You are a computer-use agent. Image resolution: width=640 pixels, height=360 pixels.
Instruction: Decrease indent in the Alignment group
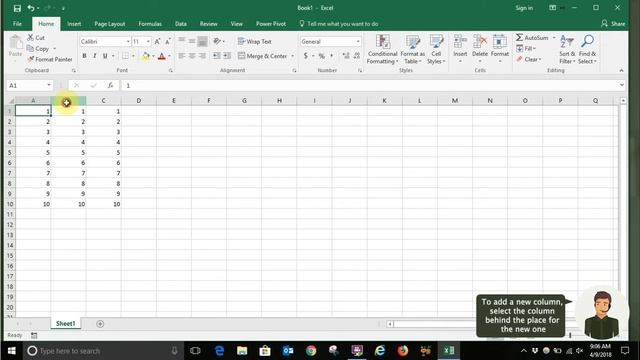coord(217,56)
